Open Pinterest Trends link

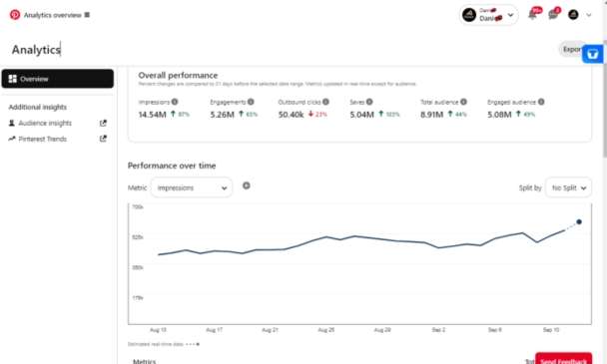[x=43, y=139]
